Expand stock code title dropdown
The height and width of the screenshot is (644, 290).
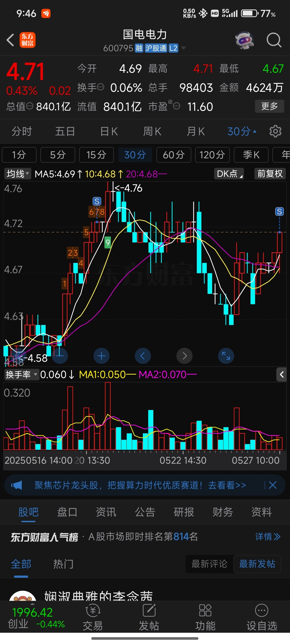(183, 48)
